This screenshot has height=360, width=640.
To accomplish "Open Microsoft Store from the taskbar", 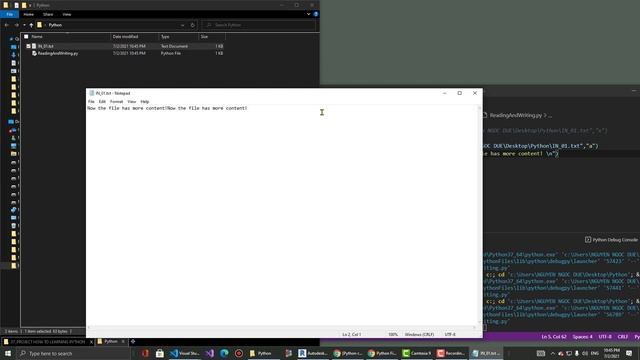I will click(x=160, y=353).
